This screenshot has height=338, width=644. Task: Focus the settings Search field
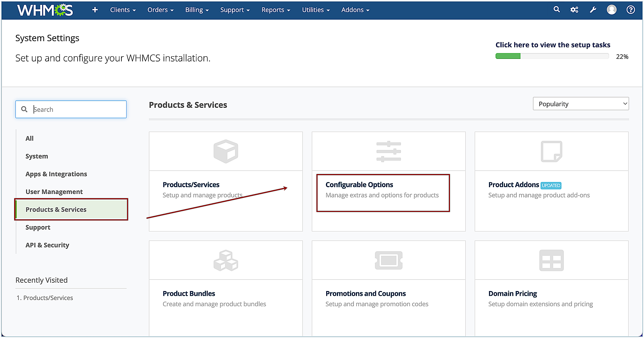(x=71, y=109)
